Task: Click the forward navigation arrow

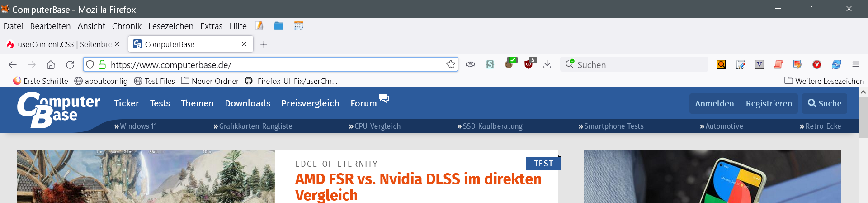Action: pos(32,64)
